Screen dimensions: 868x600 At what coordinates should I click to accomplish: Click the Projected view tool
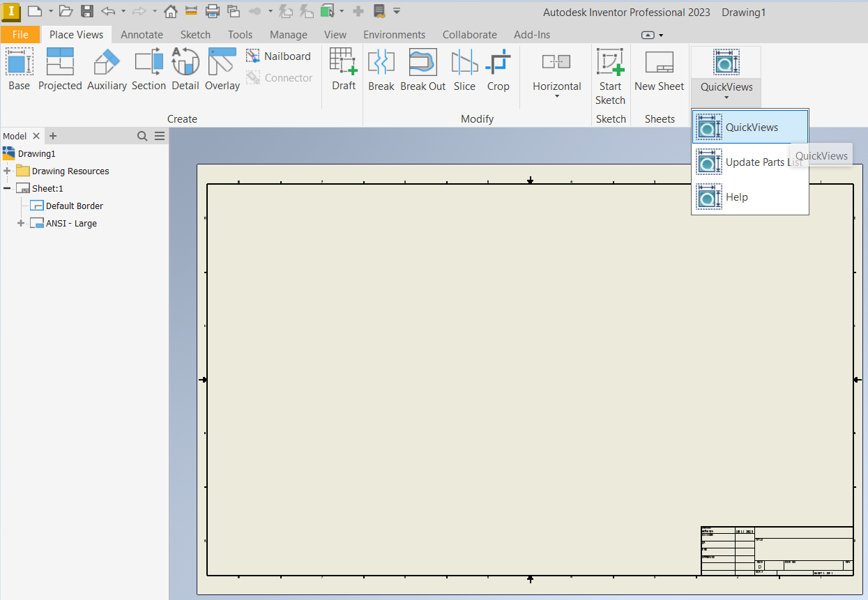60,69
